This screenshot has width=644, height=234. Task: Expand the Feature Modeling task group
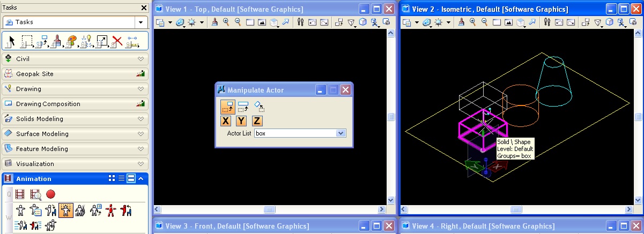[x=140, y=149]
